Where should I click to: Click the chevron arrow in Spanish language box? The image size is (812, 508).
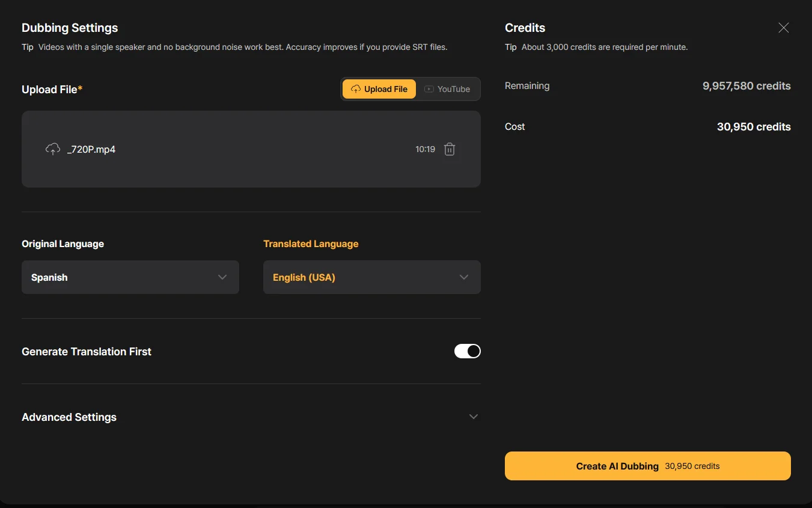222,277
